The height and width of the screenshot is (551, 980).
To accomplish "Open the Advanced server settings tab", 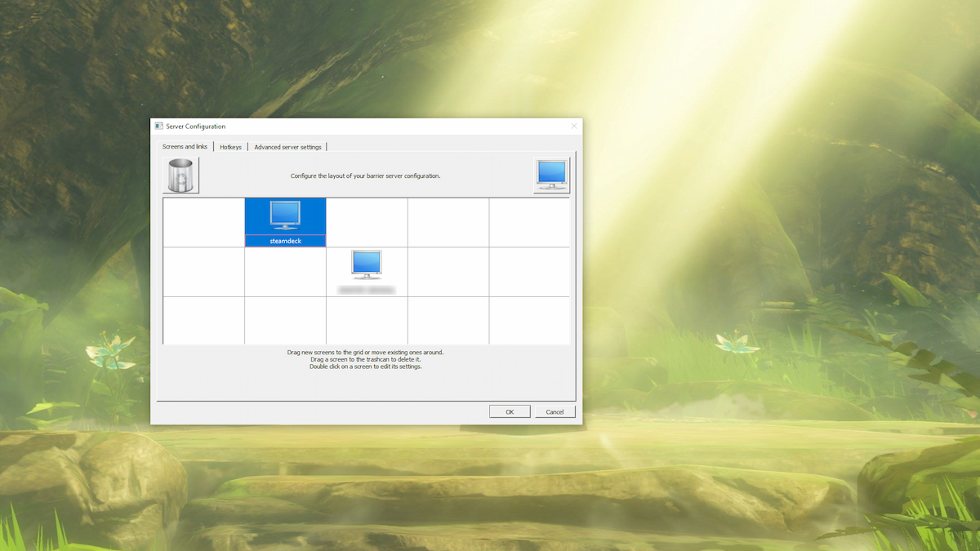I will coord(287,147).
